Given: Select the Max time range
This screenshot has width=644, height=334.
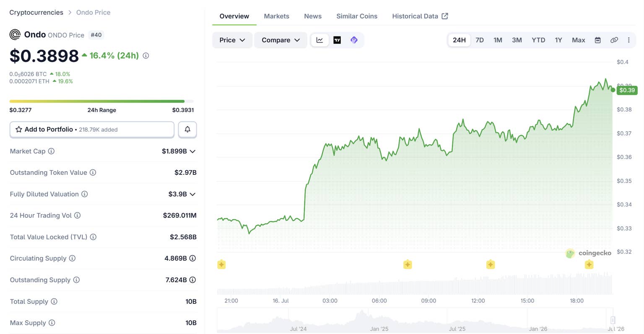Looking at the screenshot, I should pos(578,40).
